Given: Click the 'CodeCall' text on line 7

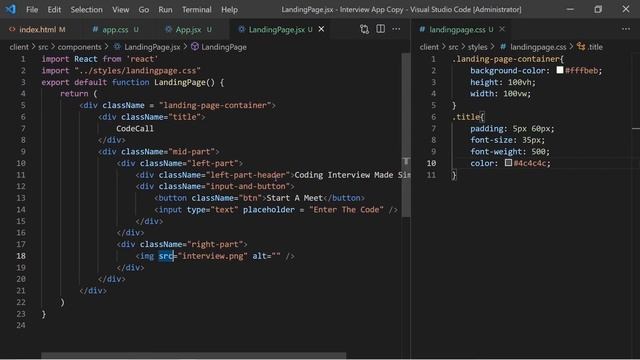Looking at the screenshot, I should [x=135, y=129].
